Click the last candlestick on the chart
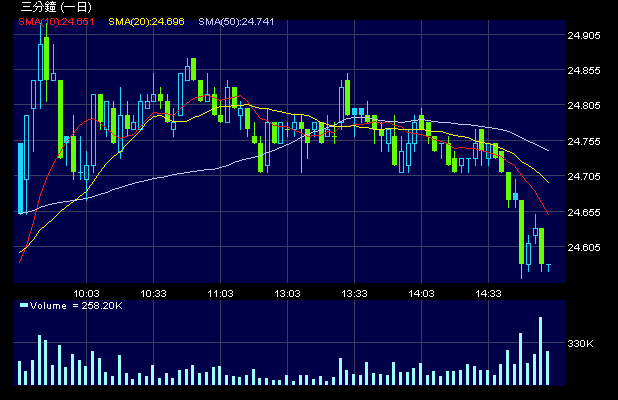This screenshot has width=618, height=400. click(x=548, y=268)
